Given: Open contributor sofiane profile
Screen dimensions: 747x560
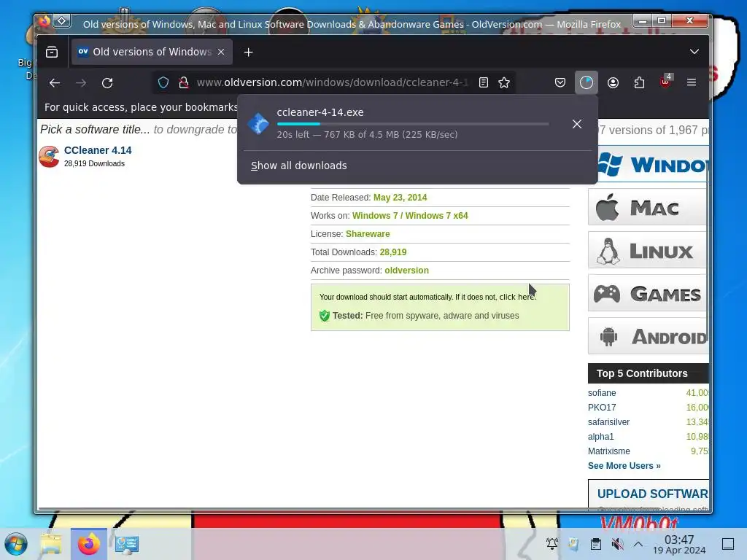Looking at the screenshot, I should tap(602, 393).
